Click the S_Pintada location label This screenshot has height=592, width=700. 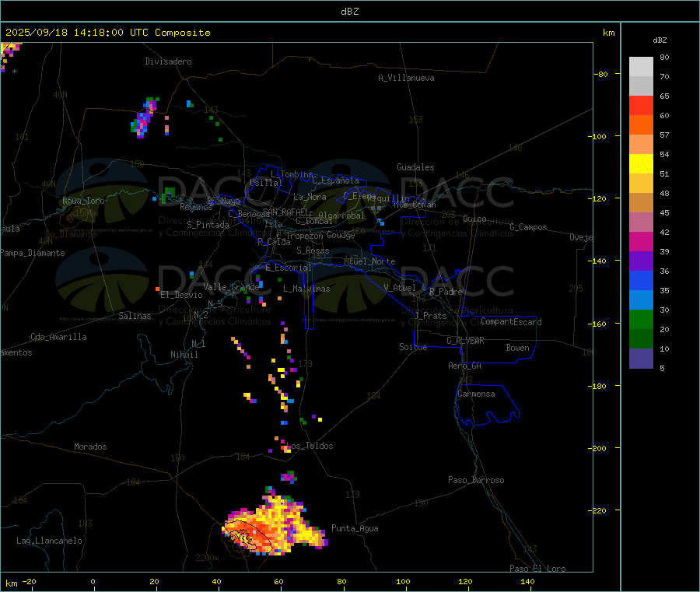208,225
